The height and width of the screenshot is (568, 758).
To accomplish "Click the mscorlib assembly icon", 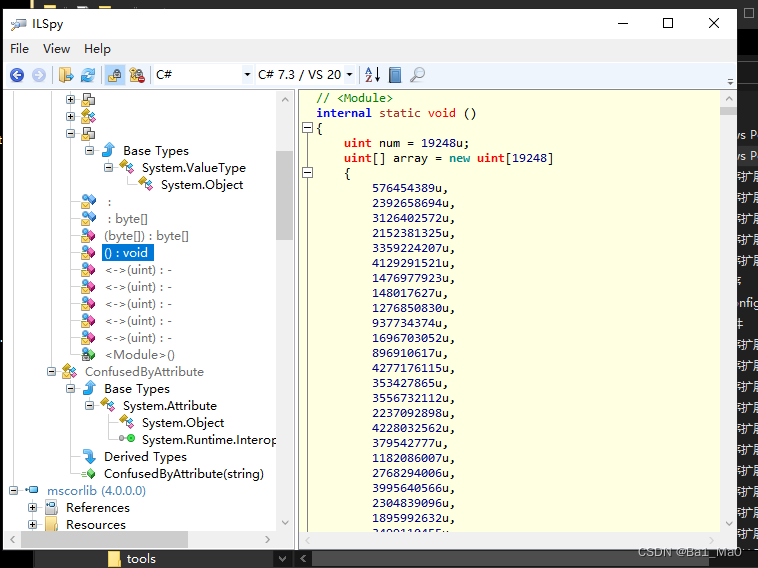I will [32, 490].
